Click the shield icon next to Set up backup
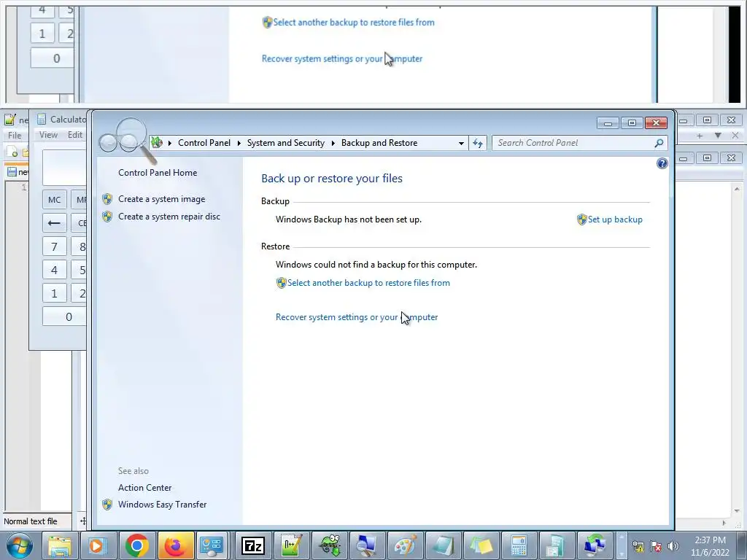Viewport: 747px width, 560px height. pos(581,219)
